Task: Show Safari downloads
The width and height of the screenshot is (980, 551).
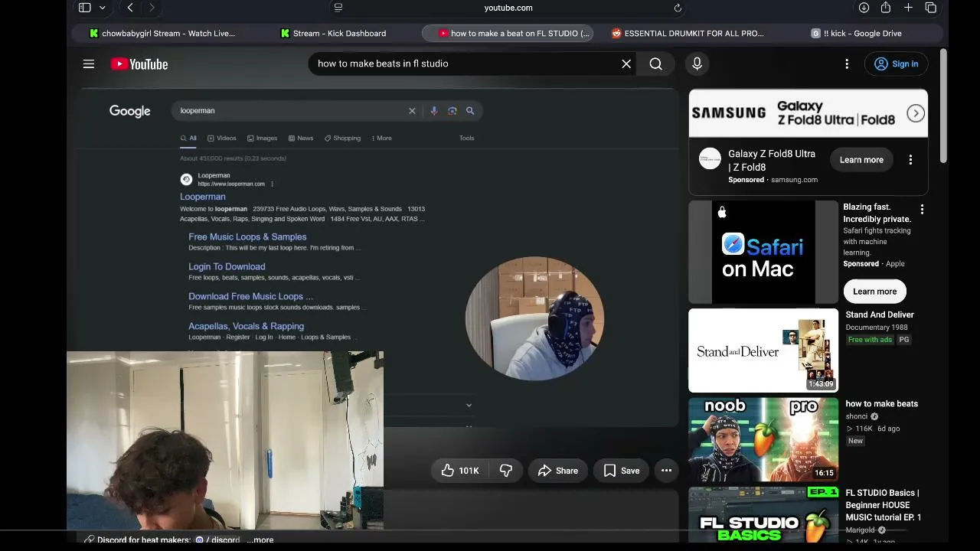Action: (x=864, y=8)
